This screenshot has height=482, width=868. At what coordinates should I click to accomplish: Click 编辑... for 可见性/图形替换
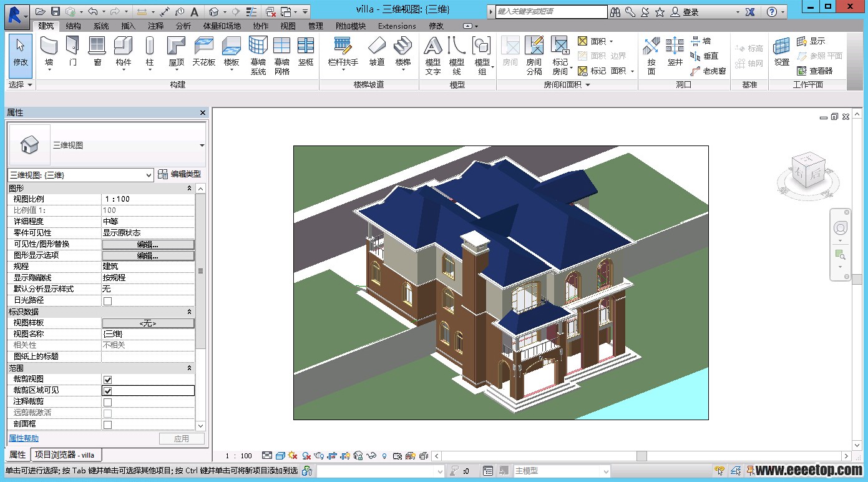[x=148, y=244]
